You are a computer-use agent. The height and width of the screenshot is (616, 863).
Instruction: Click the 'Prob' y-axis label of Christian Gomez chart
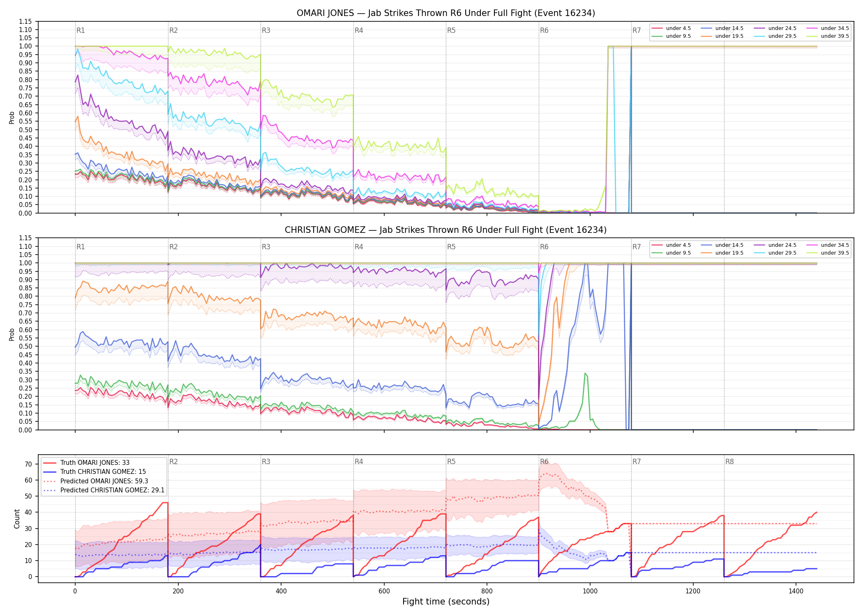pos(12,334)
